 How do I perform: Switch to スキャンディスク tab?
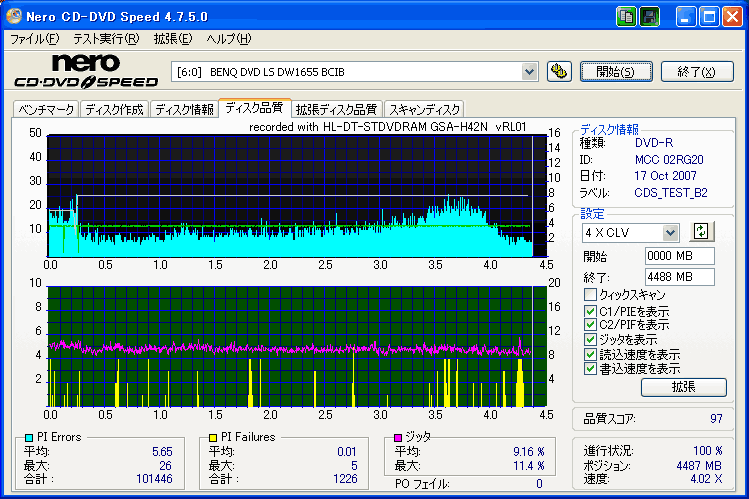424,110
